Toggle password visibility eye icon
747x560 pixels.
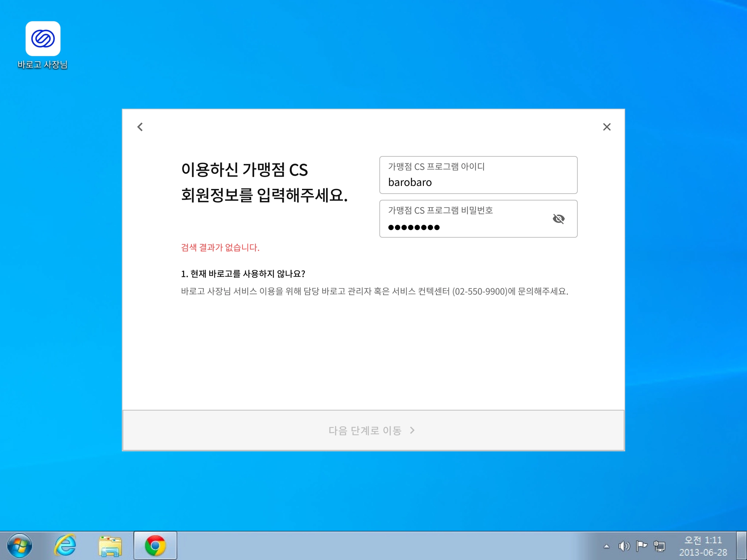click(x=558, y=219)
